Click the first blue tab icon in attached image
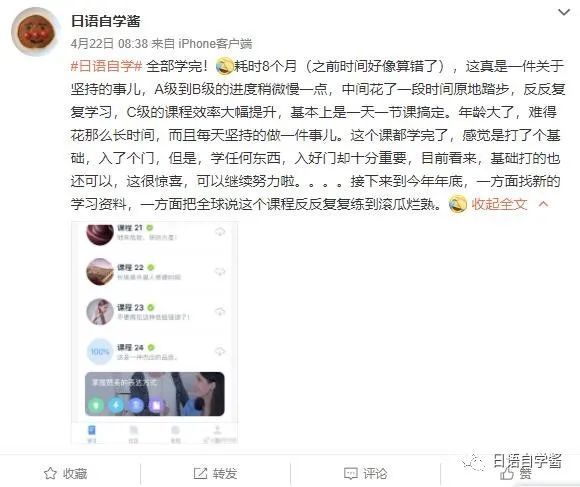 coord(92,430)
